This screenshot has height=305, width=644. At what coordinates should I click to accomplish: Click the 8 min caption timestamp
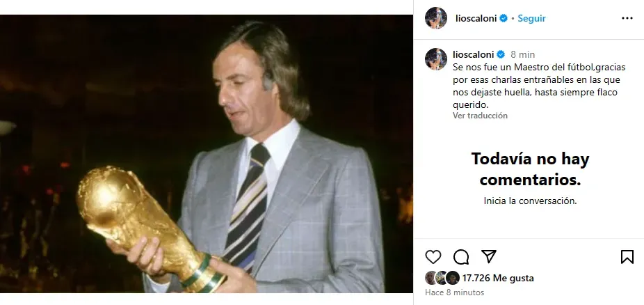[x=523, y=54]
